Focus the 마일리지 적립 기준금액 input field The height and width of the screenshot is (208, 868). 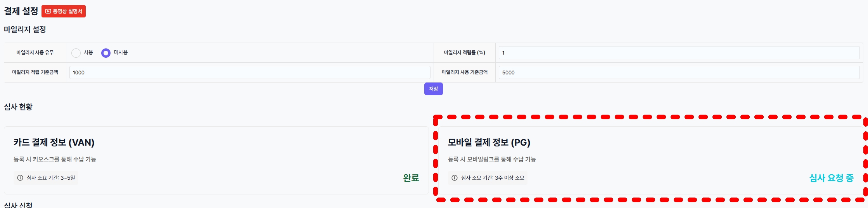pyautogui.click(x=250, y=72)
